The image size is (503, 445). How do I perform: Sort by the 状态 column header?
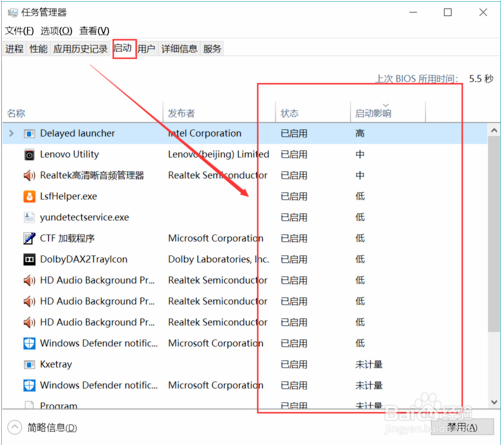tap(289, 113)
